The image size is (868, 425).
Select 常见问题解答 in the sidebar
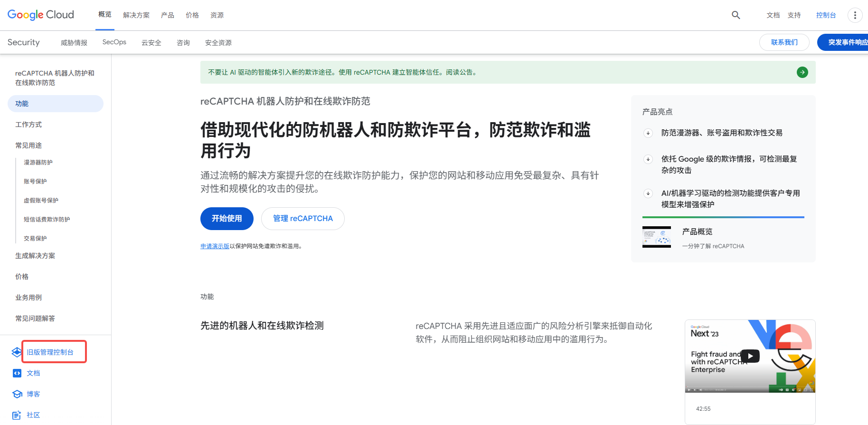[x=35, y=319]
